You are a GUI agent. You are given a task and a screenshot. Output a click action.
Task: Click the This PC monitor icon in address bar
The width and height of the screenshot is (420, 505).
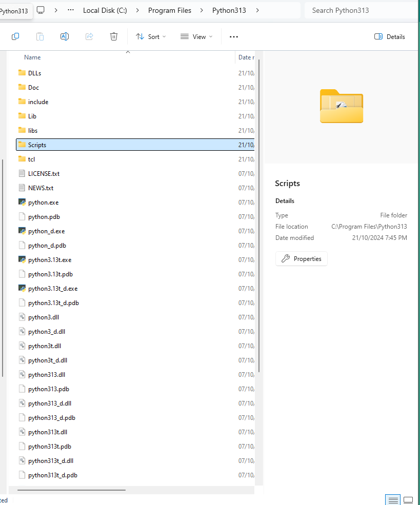pos(41,10)
